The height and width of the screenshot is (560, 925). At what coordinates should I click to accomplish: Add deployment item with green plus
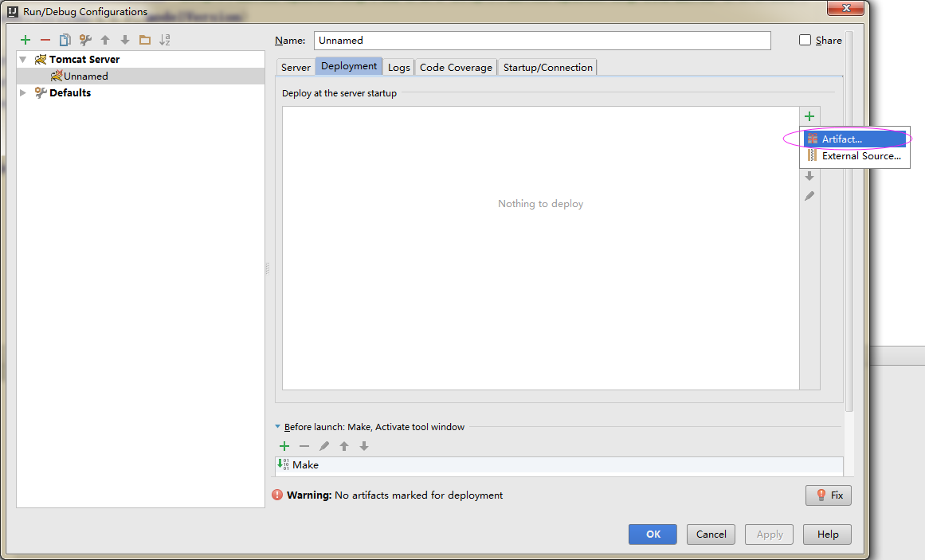coord(809,116)
